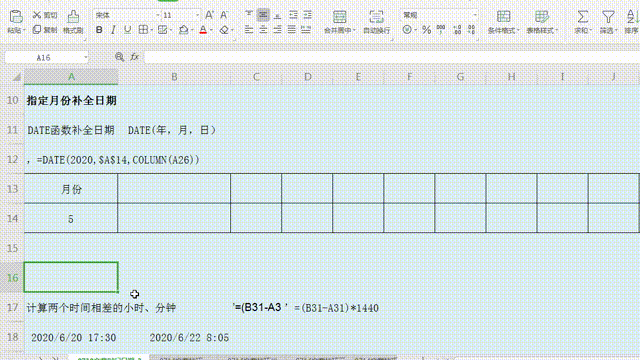Screen dimensions: 640x360
Task: Center text horizontally
Action: coord(263,30)
